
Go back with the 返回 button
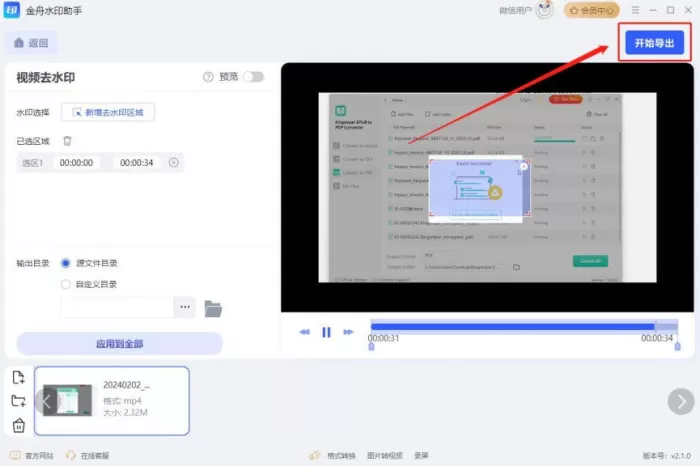click(31, 43)
